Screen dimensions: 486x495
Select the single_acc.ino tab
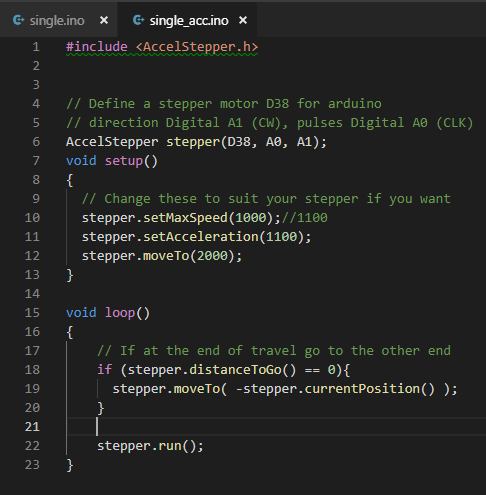click(189, 21)
